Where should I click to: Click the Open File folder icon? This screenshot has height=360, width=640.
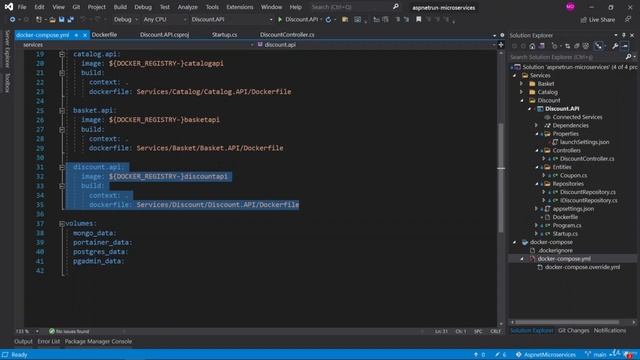[x=52, y=19]
